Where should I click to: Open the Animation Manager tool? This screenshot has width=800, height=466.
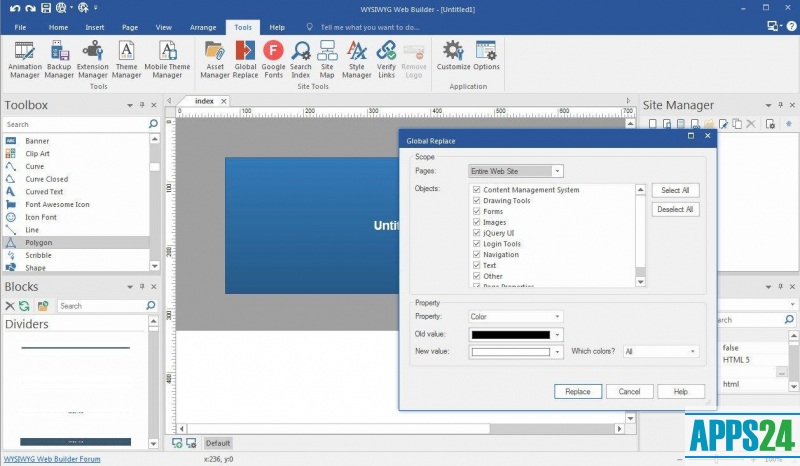(x=25, y=59)
